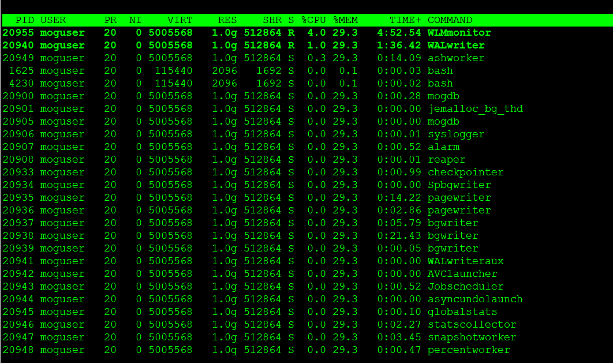
Task: Select the syslogger command name
Action: point(456,134)
